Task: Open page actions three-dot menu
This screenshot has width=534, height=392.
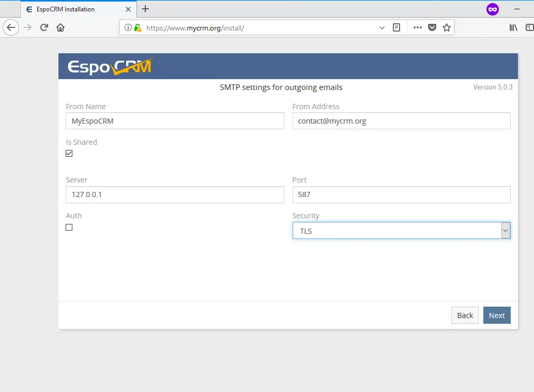Action: (x=418, y=27)
